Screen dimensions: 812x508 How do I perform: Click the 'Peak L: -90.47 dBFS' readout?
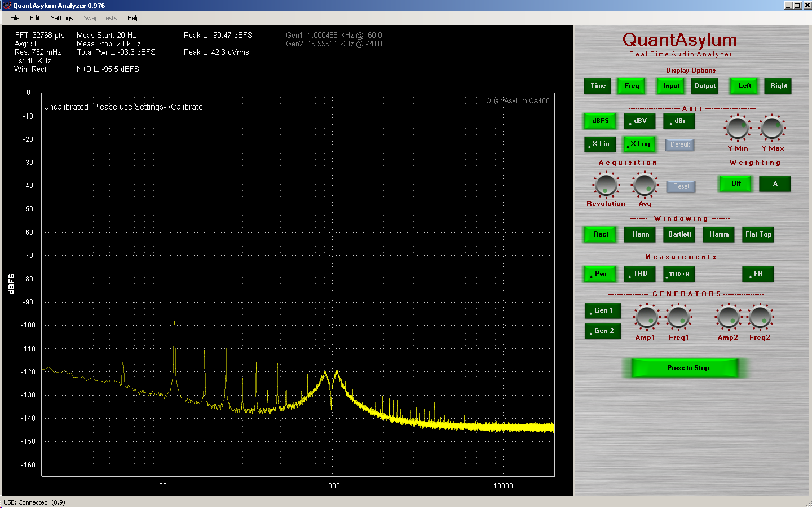pyautogui.click(x=218, y=35)
